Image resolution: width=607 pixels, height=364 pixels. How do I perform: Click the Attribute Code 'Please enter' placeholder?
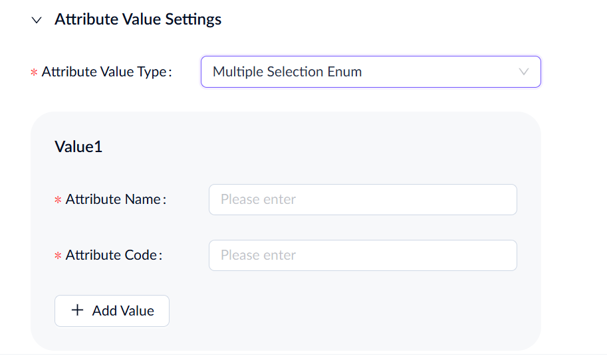pos(258,255)
